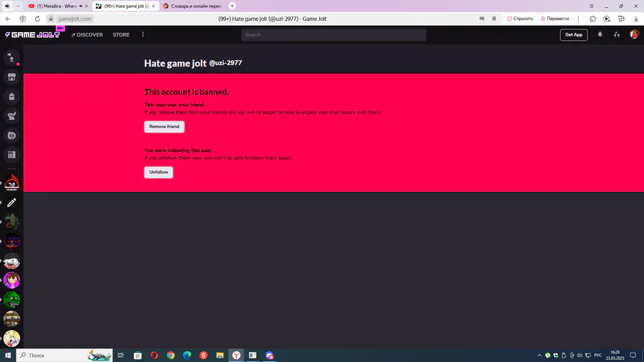The image size is (644, 362).
Task: Open the notifications bell
Action: [x=600, y=35]
